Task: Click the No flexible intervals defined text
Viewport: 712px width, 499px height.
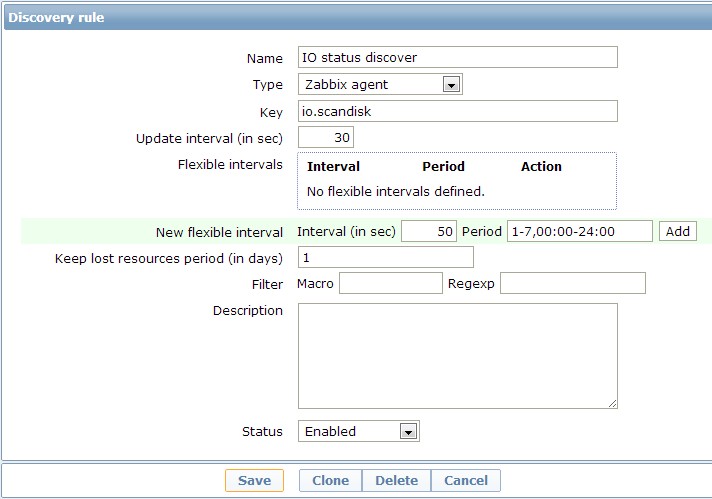Action: pyautogui.click(x=396, y=192)
